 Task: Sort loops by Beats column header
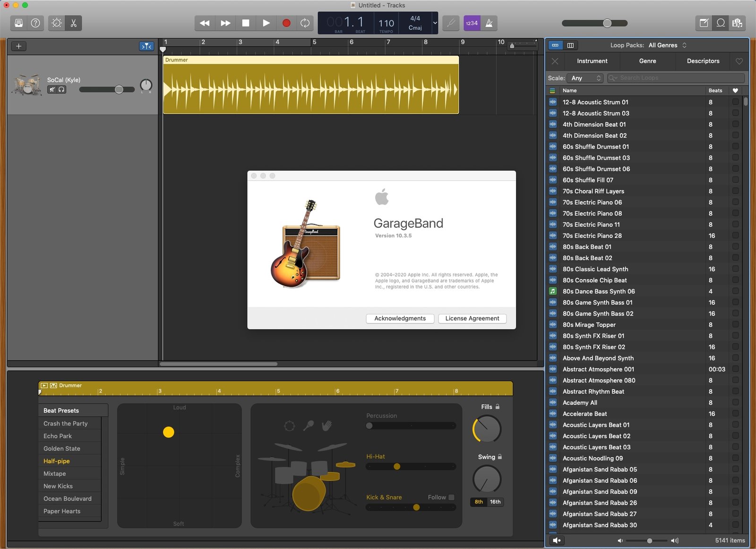point(715,90)
